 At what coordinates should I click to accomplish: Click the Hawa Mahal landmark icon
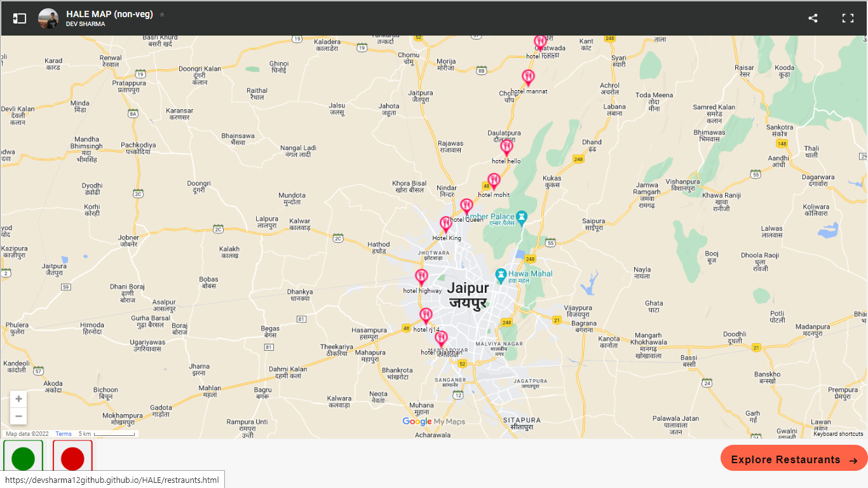pos(501,276)
